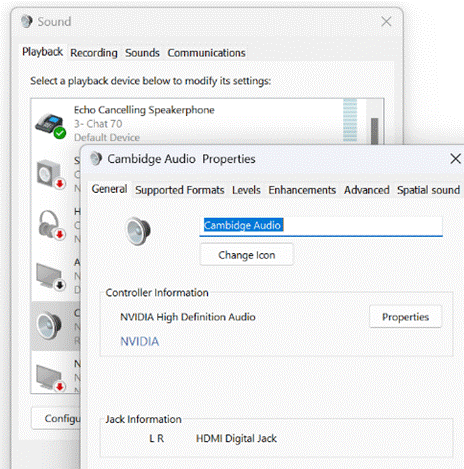Click the Cambidge Audio device name field
Image resolution: width=464 pixels, height=469 pixels.
click(x=321, y=226)
